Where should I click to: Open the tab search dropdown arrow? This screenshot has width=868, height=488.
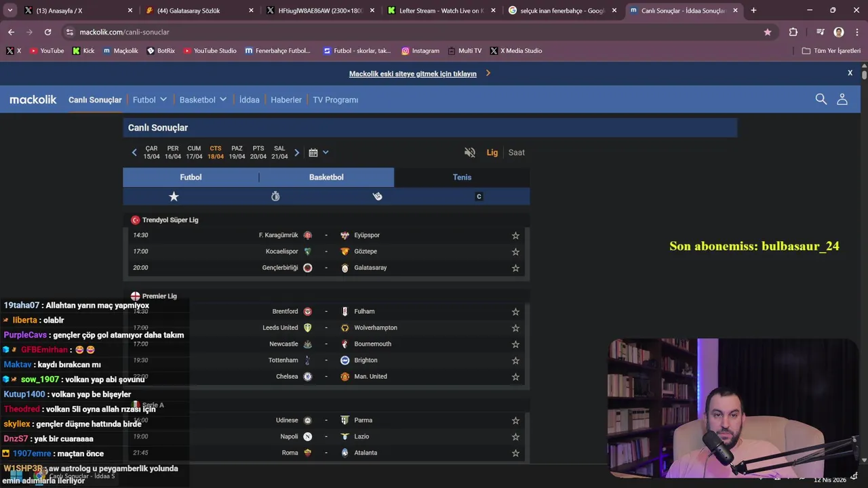10,11
